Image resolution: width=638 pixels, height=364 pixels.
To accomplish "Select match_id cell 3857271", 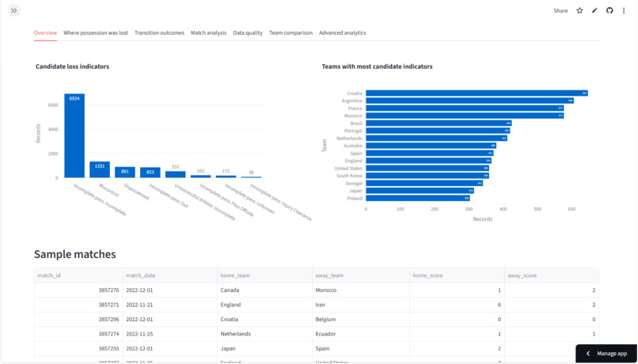I will point(78,305).
